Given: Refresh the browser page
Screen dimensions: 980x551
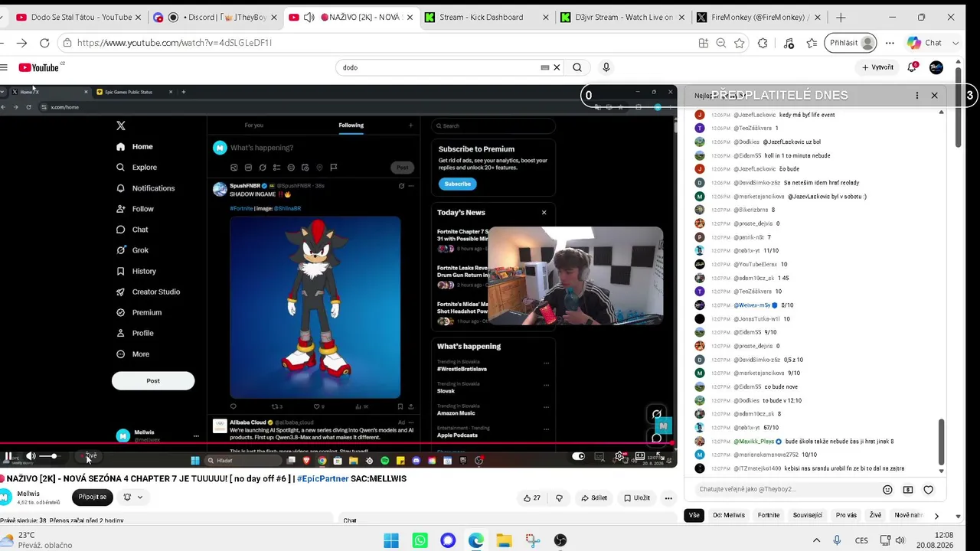Looking at the screenshot, I should [x=44, y=43].
